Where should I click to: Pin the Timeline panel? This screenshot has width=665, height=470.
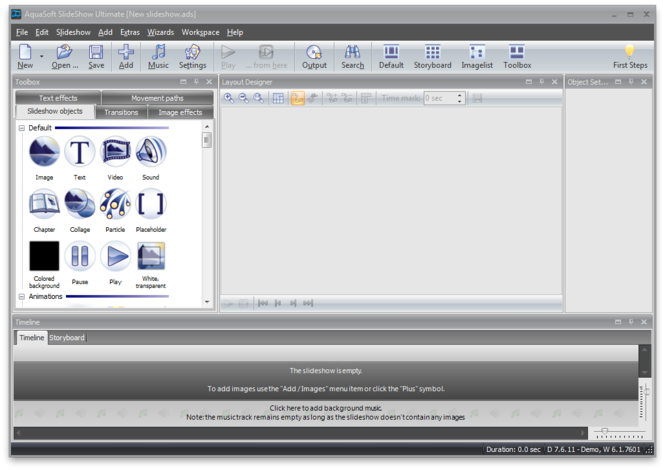[631, 322]
